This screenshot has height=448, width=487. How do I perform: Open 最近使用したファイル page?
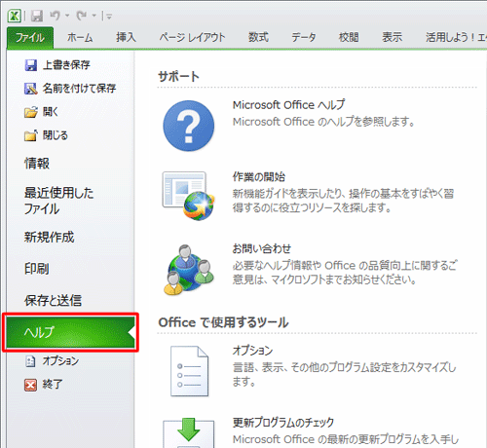pos(58,201)
